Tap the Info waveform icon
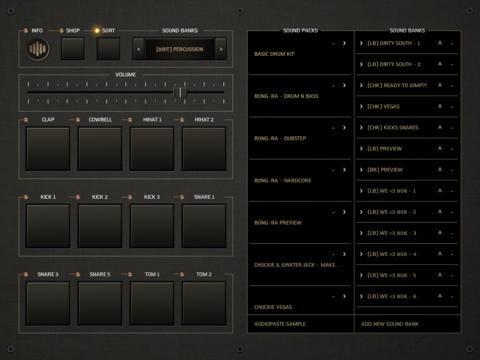This screenshot has height=360, width=480. (x=38, y=49)
